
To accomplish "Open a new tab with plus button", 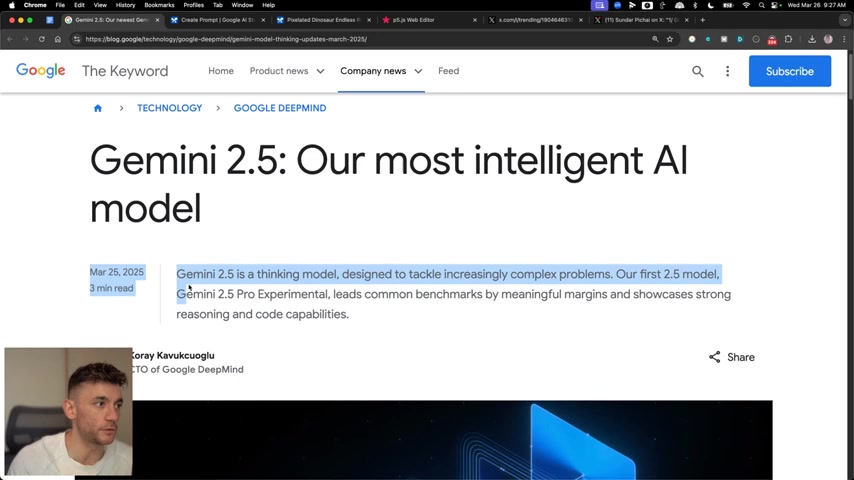I will pyautogui.click(x=703, y=20).
